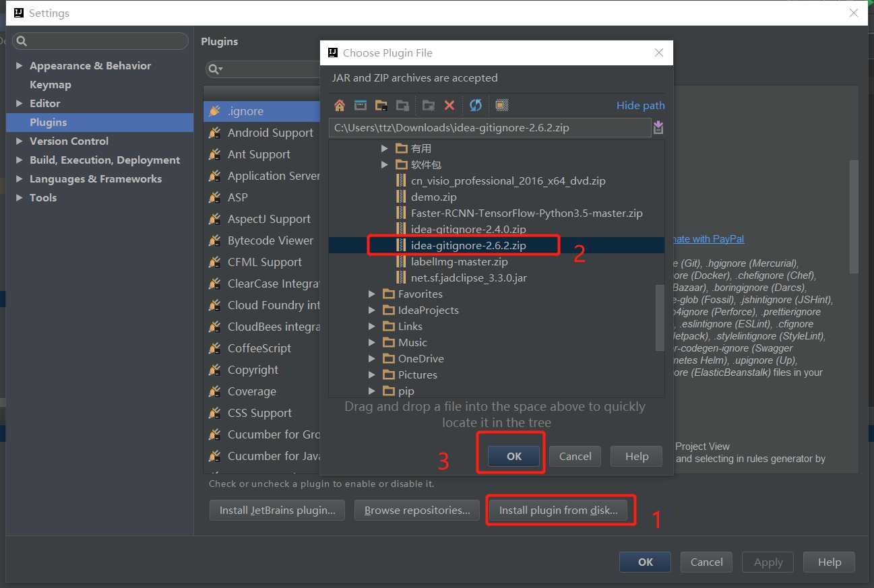Open Help from the Settings window
The height and width of the screenshot is (588, 874).
coord(830,562)
